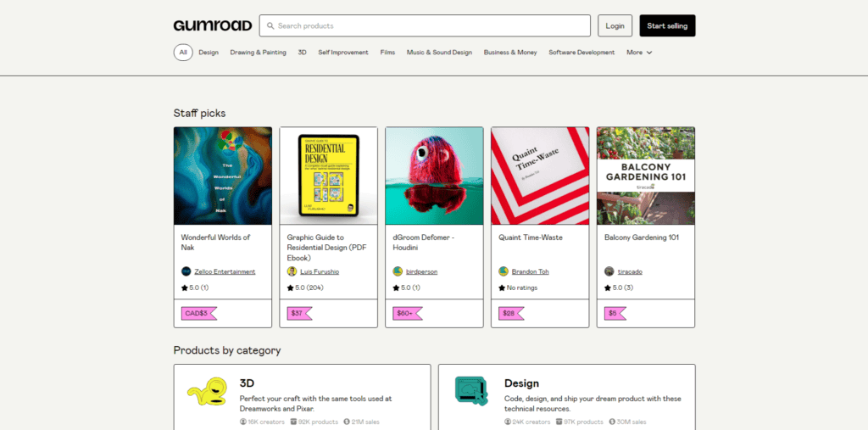Click products icon beside 97K products
This screenshot has width=868, height=430.
click(559, 422)
